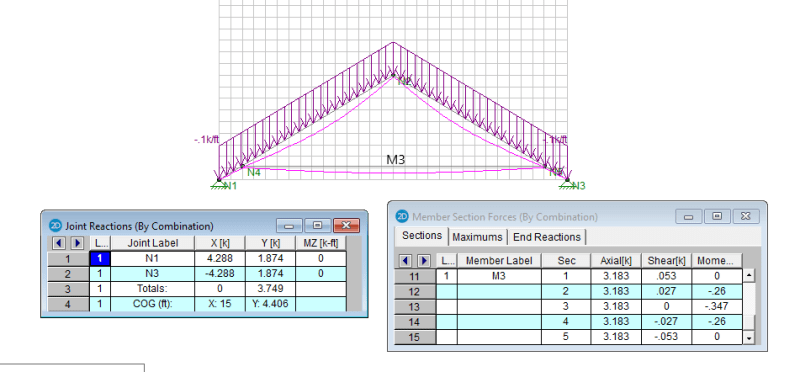Minimize the Joint Reactions window
800x372 pixels.
(290, 225)
